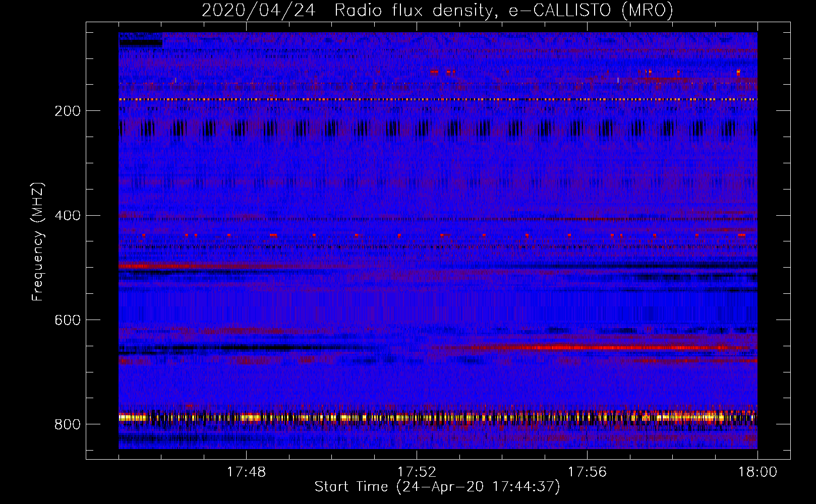
Task: Click the 17:56 time tick label
Action: click(x=587, y=472)
